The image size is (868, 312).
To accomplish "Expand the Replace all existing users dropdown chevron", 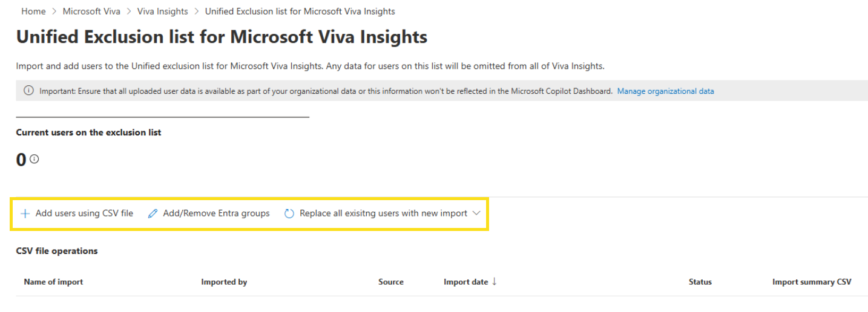I will tap(476, 213).
